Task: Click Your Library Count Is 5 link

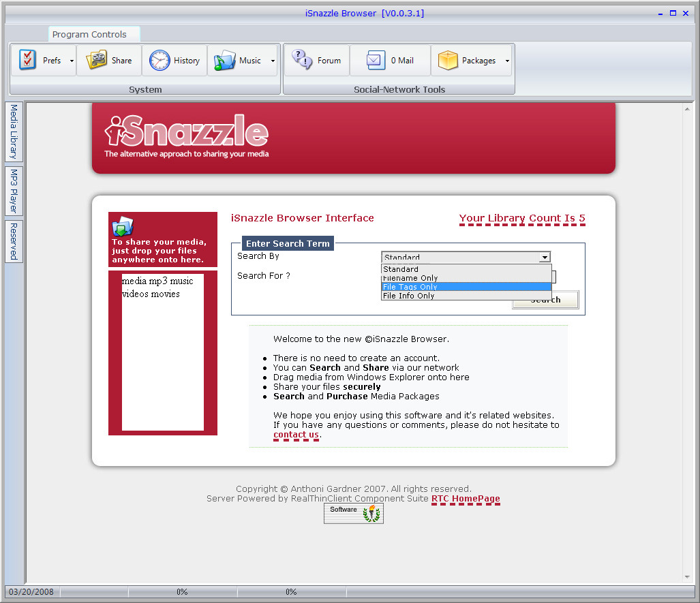Action: click(522, 218)
